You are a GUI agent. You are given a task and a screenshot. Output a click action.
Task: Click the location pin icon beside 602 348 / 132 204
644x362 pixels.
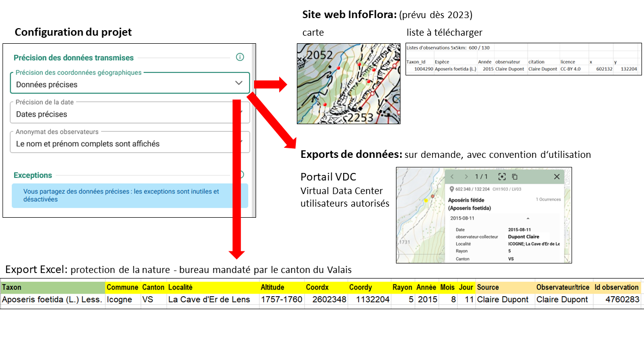pos(451,190)
